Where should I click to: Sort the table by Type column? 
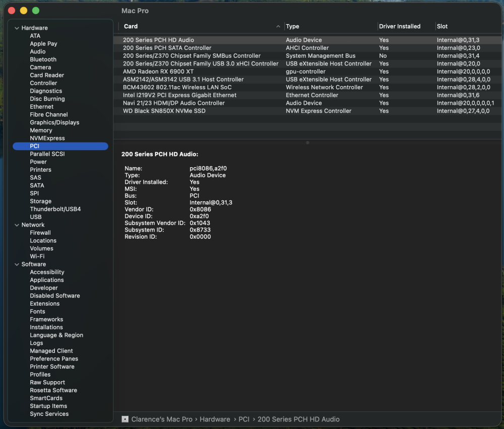(292, 26)
